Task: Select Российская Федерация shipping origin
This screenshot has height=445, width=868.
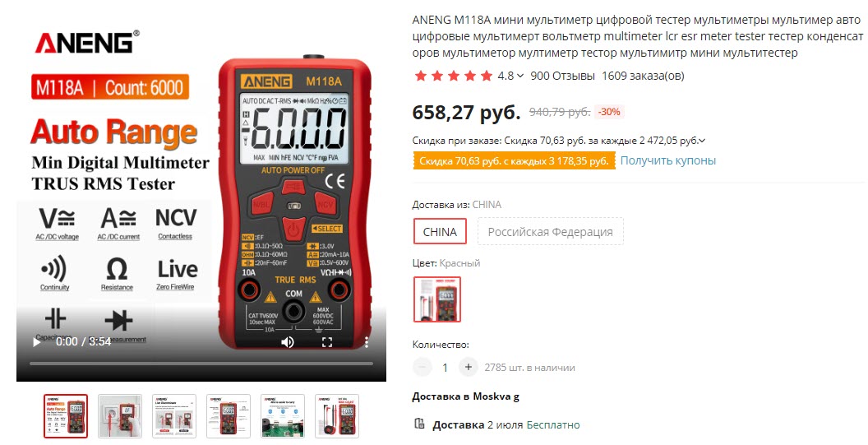Action: (550, 232)
